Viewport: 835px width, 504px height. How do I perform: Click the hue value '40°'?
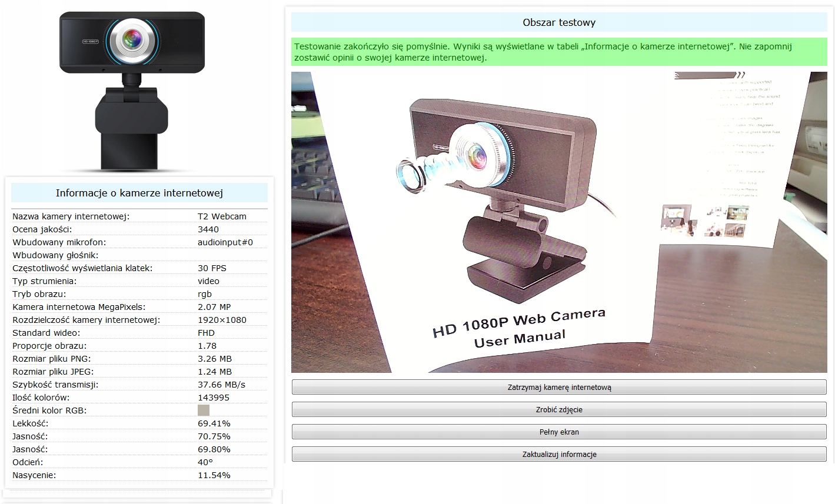[x=205, y=462]
